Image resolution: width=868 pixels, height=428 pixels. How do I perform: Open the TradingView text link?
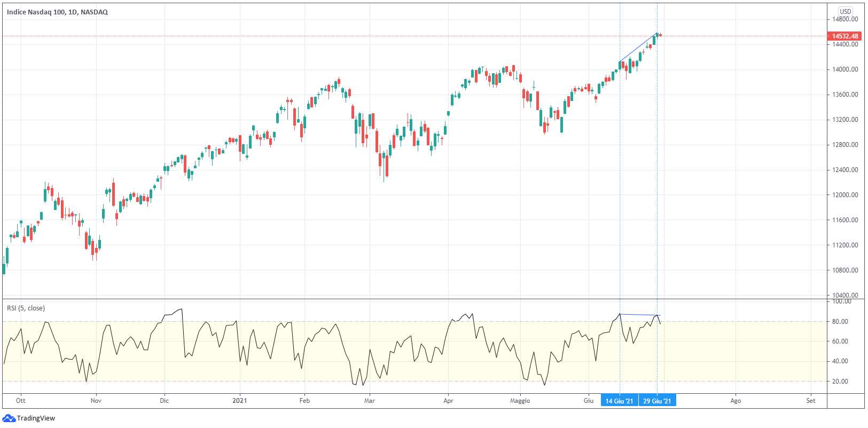point(36,418)
